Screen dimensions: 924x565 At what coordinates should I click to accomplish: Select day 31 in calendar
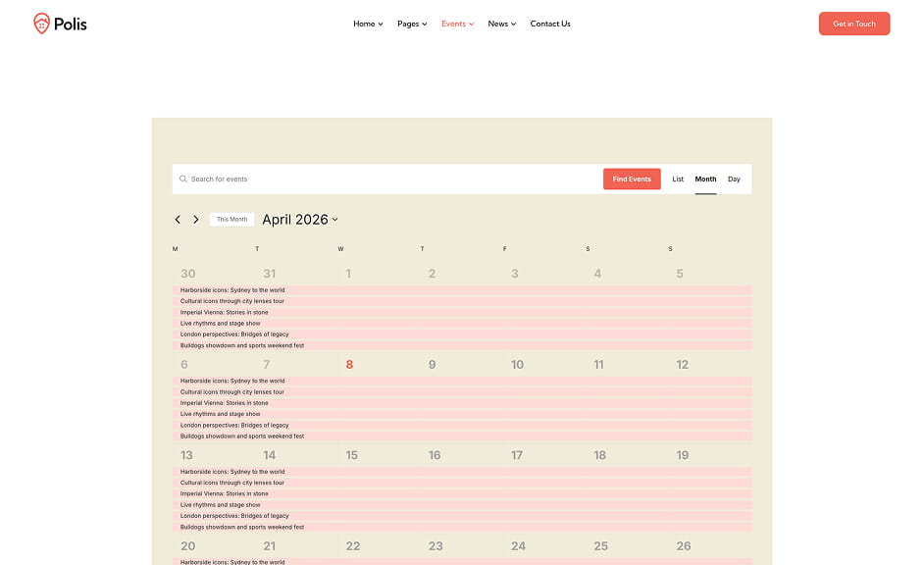[270, 274]
